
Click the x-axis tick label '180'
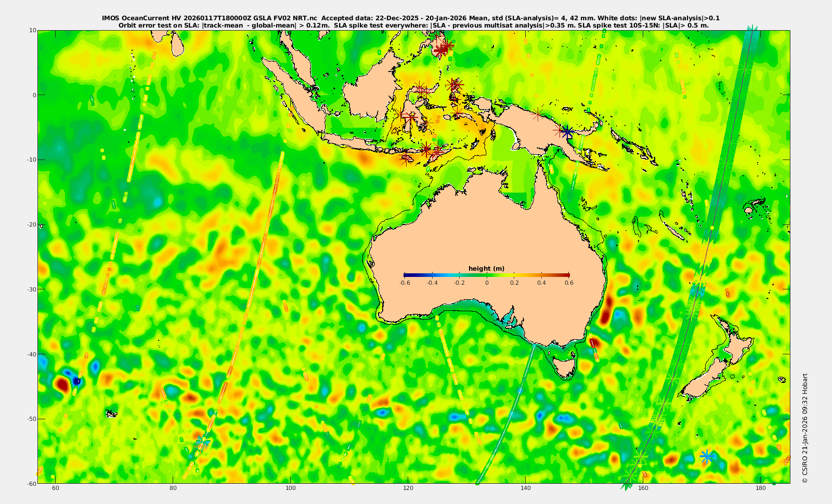point(761,488)
